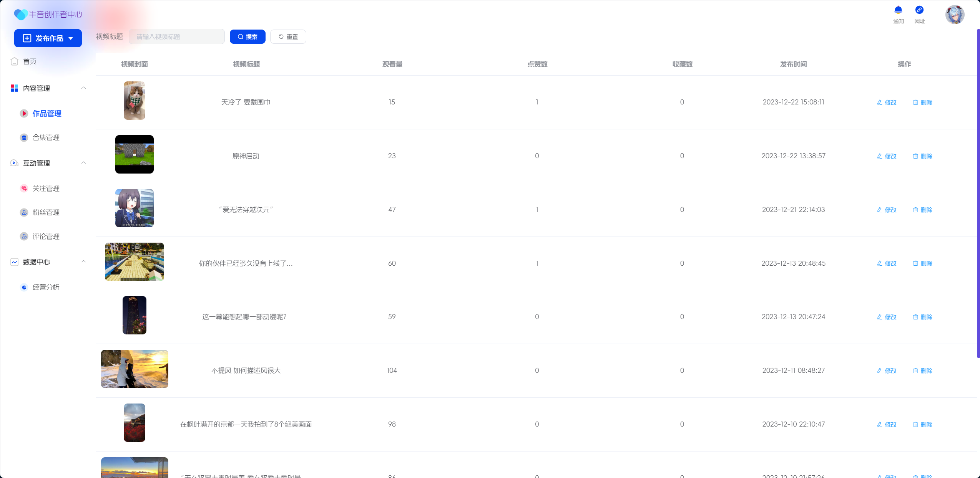The height and width of the screenshot is (478, 980).
Task: Open the cat video cover thumbnail
Action: point(134,101)
